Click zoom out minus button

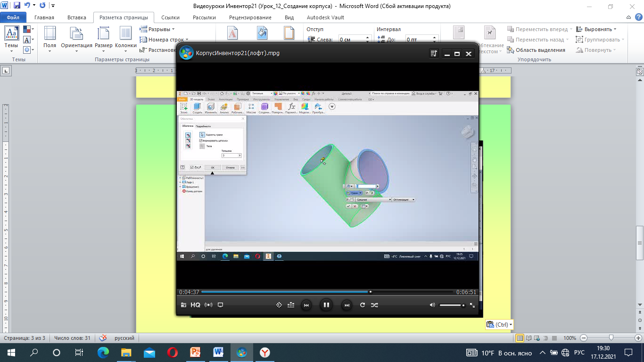[x=584, y=338]
